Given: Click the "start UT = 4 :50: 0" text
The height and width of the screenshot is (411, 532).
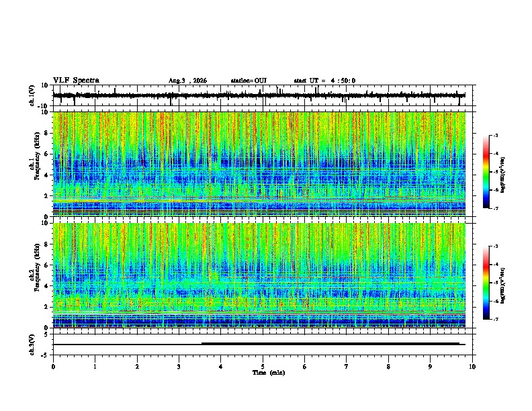Looking at the screenshot, I should (324, 81).
